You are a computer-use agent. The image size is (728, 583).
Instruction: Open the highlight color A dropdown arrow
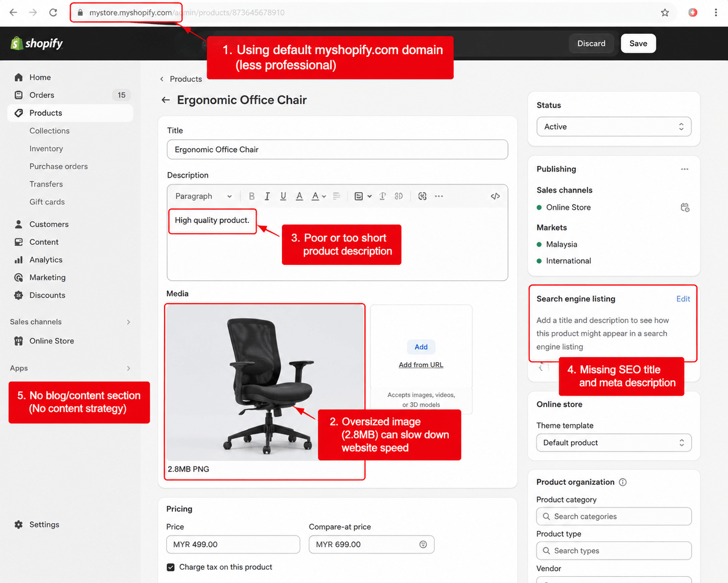click(324, 196)
